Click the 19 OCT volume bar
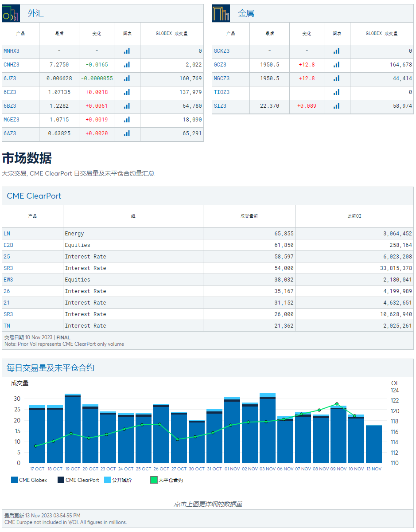Screen dimensions: 416x532 [73, 428]
